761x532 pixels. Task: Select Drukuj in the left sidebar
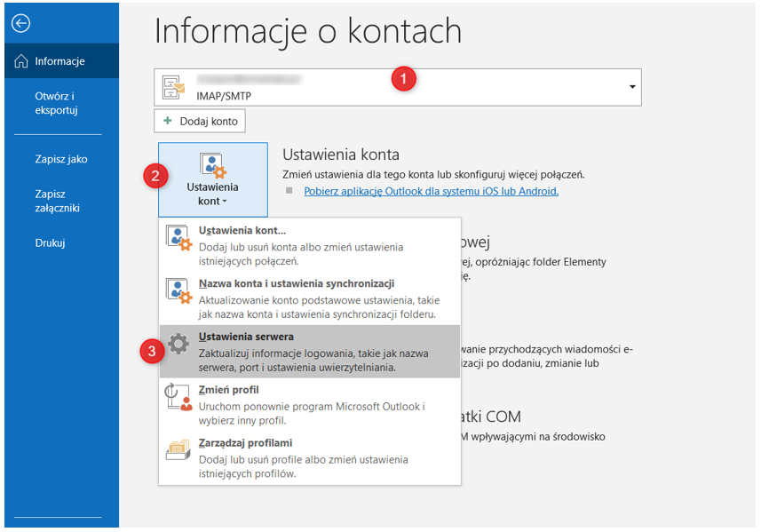(50, 242)
